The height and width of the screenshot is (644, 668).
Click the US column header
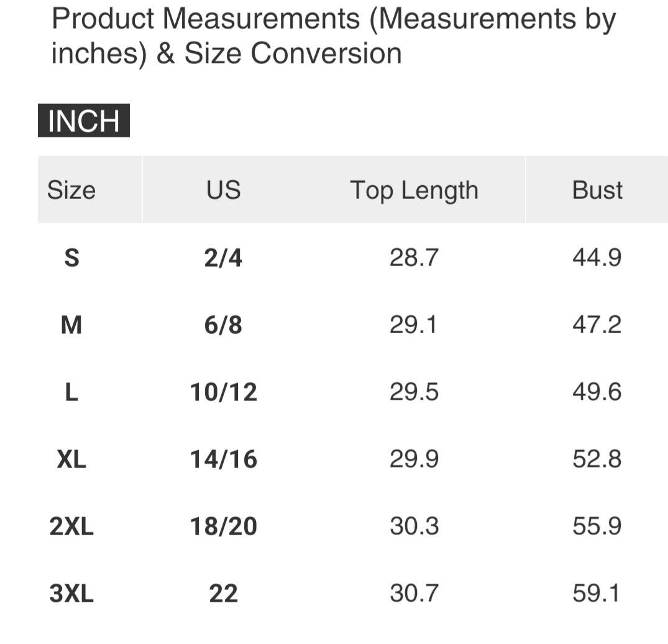pyautogui.click(x=223, y=190)
